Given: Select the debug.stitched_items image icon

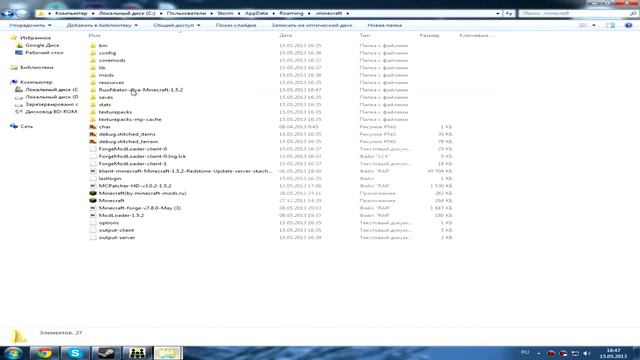Looking at the screenshot, I should [x=93, y=134].
